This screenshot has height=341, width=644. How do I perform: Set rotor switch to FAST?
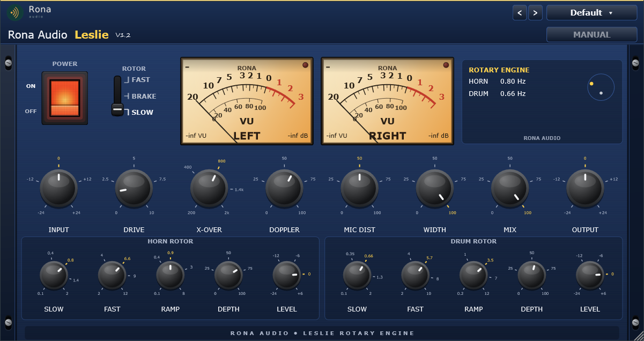[x=140, y=80]
